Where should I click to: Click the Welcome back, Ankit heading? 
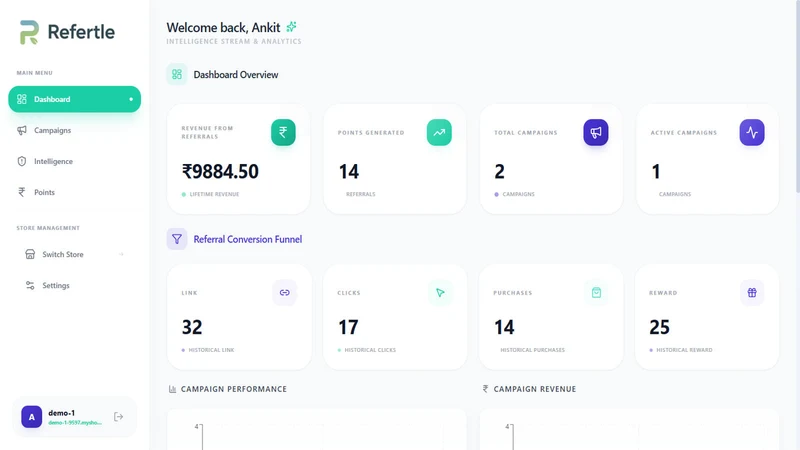click(223, 28)
